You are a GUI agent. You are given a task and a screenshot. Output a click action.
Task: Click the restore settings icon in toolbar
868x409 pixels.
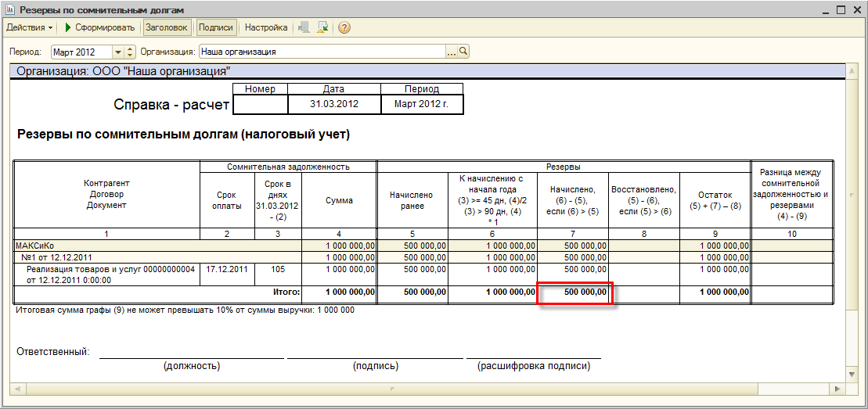click(304, 27)
